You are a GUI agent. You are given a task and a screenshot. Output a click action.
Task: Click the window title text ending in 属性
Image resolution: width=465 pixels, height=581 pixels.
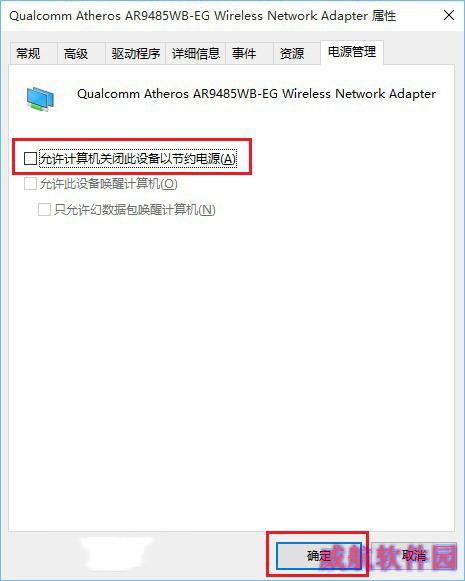[203, 16]
